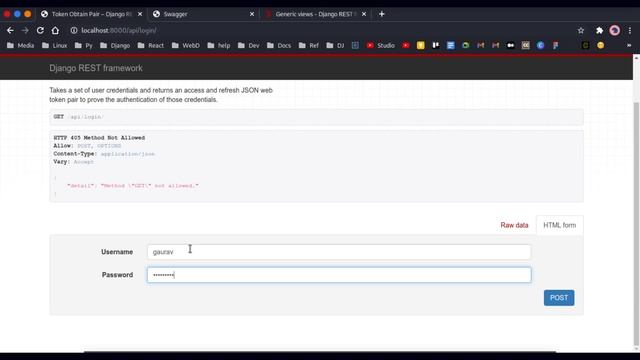Screen dimensions: 640x360
Task: Close the Token Obtain Pair tab
Action: [140, 14]
